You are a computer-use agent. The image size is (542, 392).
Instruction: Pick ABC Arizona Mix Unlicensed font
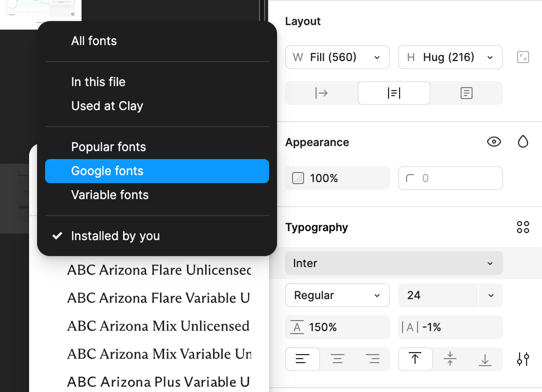158,326
